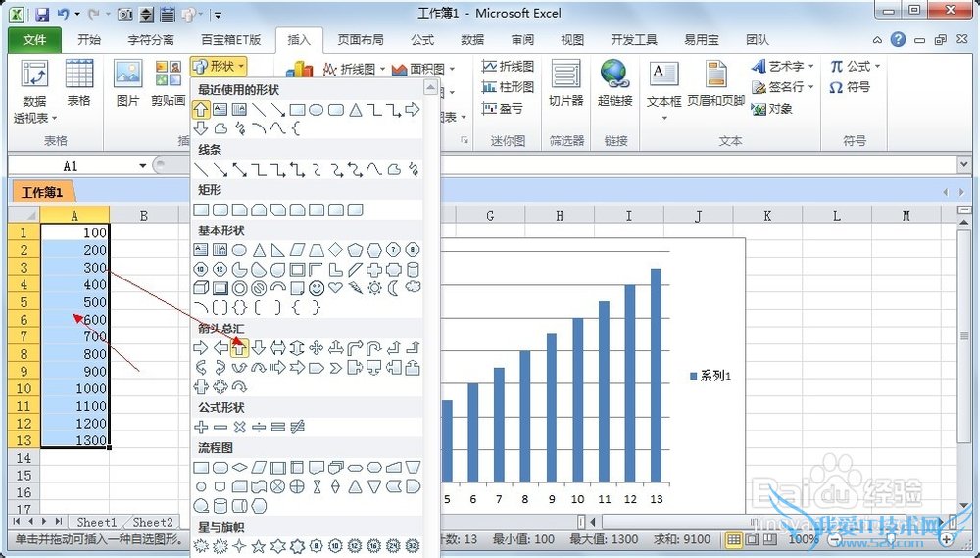
Task: Open the 开发工具 Developer tab
Action: (634, 40)
